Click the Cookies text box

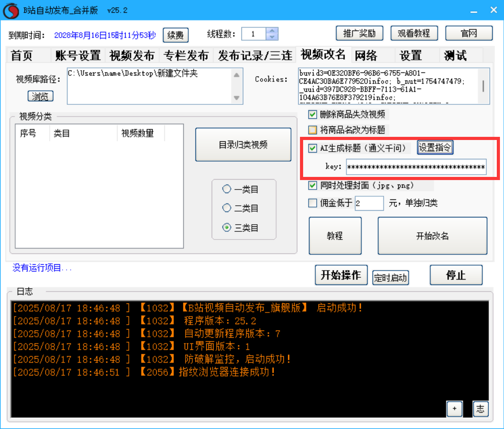(394, 86)
